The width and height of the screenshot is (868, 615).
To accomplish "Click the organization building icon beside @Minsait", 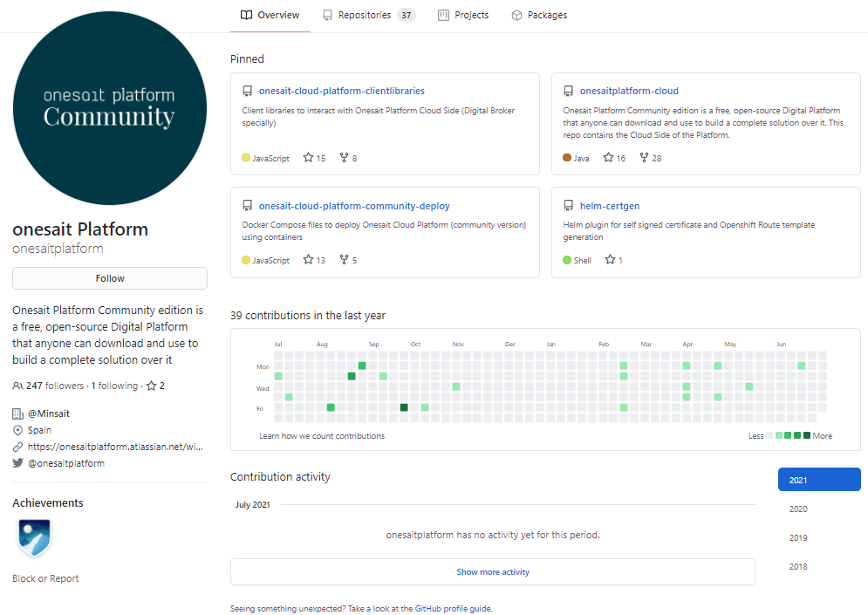I will click(x=17, y=413).
